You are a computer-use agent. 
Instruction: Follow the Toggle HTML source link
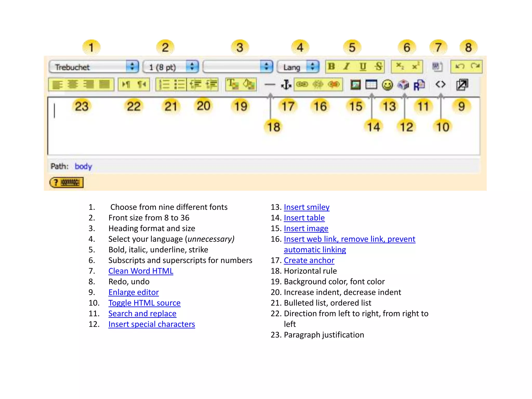point(144,303)
